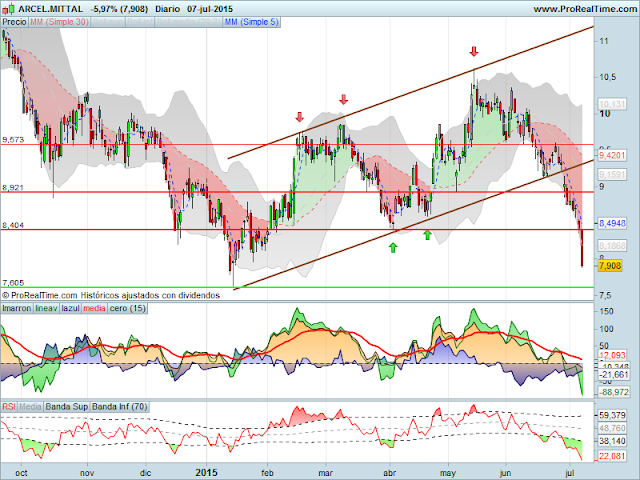Click the Banda Sup legend label

(x=67, y=407)
